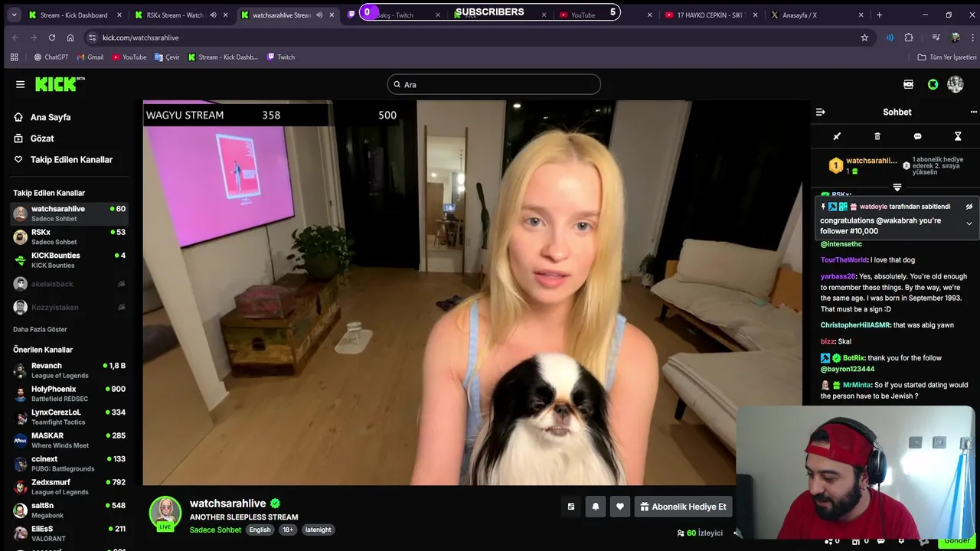Viewport: 980px width, 551px height.
Task: Collapse the chat panel arrow icon
Action: [821, 112]
